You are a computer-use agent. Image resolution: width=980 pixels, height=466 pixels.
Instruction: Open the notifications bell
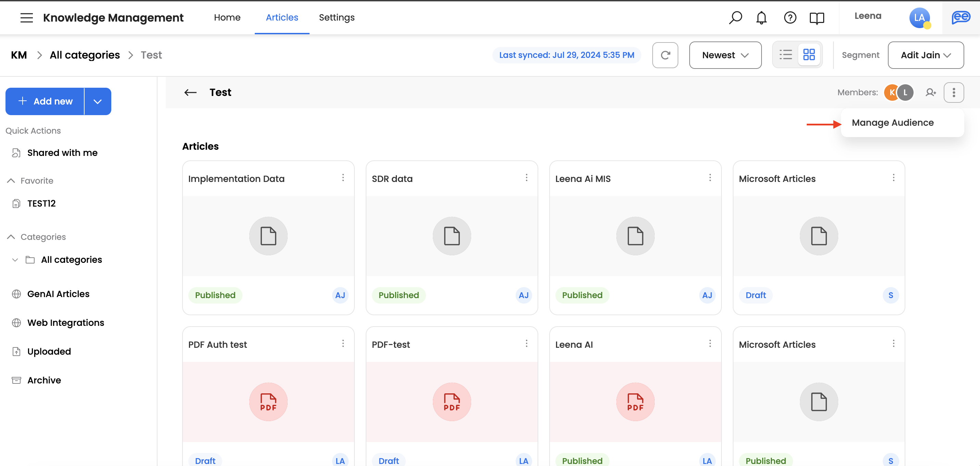point(761,17)
